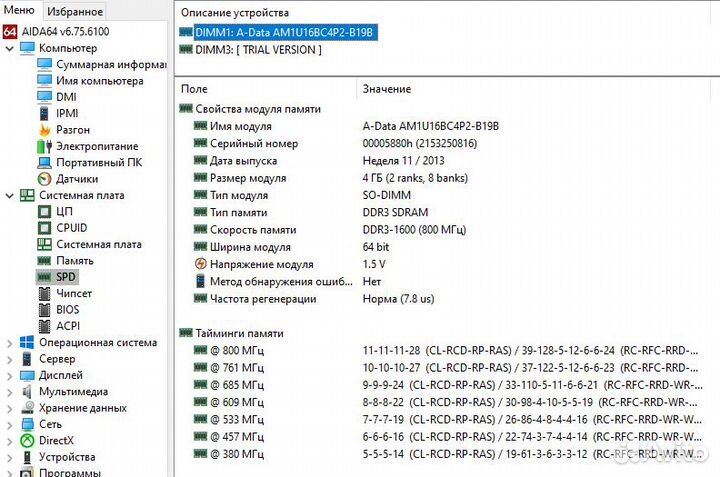Open the Портативный ПК laptop icon
Viewport: 720px width, 477px height.
point(44,163)
